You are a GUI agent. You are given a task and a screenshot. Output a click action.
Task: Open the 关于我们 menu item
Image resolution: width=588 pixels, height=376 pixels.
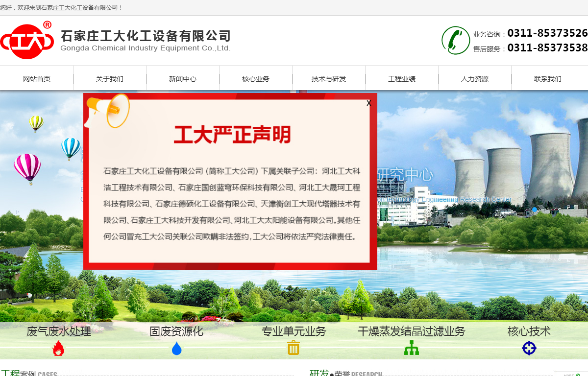pyautogui.click(x=110, y=78)
